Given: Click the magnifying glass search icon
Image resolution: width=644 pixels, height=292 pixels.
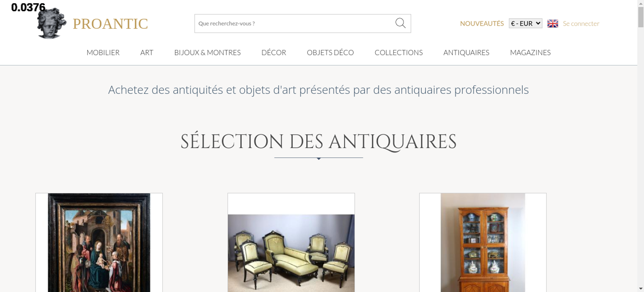Looking at the screenshot, I should [x=400, y=23].
